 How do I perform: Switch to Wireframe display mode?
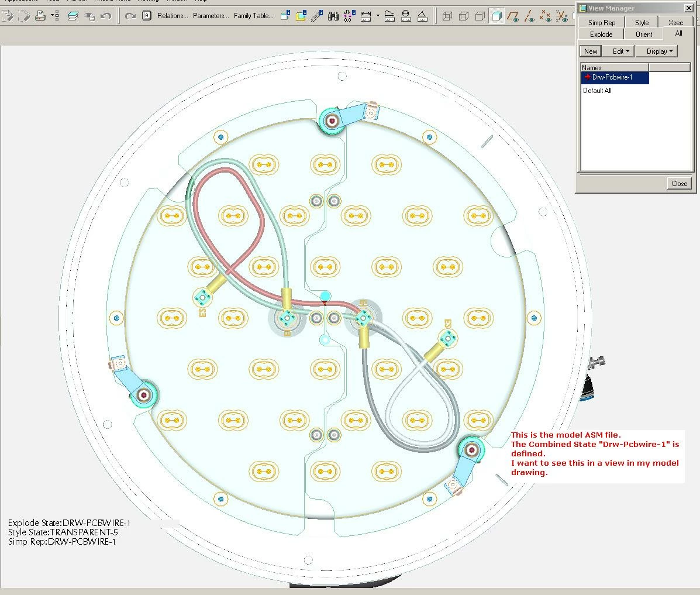click(x=447, y=16)
